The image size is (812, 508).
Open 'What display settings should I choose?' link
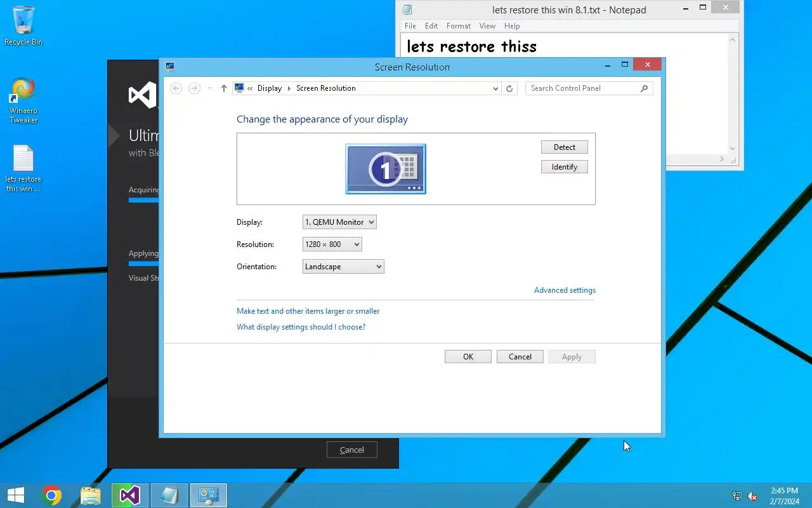301,327
